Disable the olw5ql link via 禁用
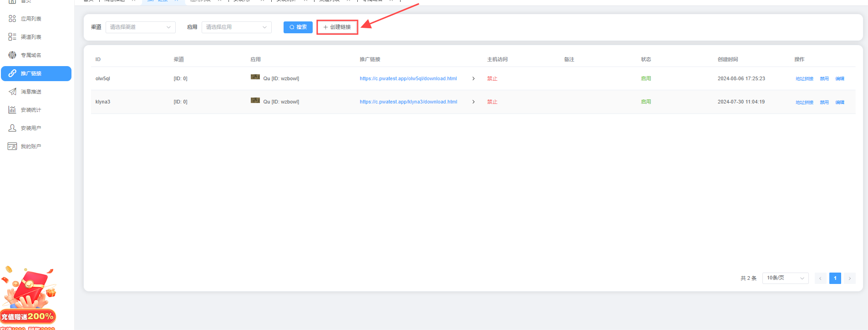This screenshot has height=330, width=868. click(824, 79)
